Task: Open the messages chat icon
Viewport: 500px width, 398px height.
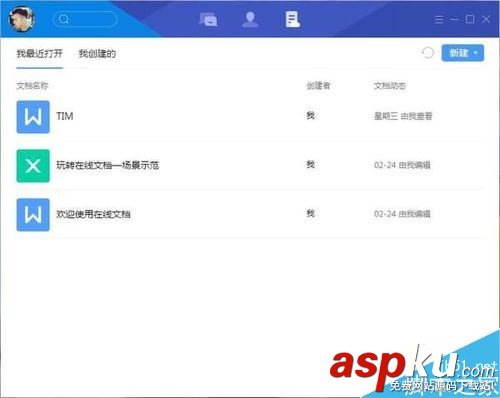Action: pos(208,19)
